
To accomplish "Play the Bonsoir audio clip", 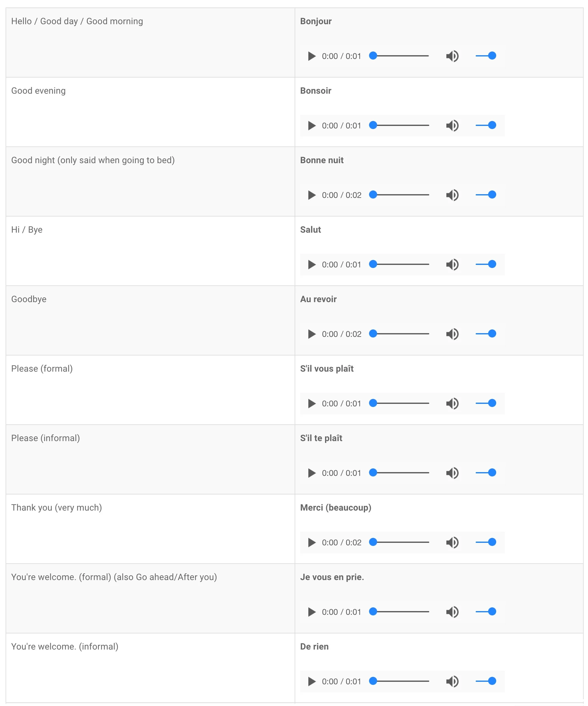I will click(x=312, y=126).
